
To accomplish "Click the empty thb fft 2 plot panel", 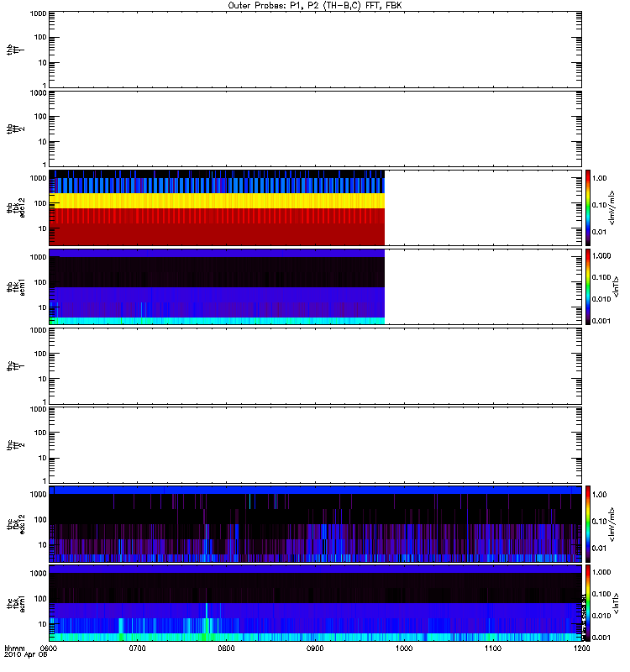I will [315, 129].
